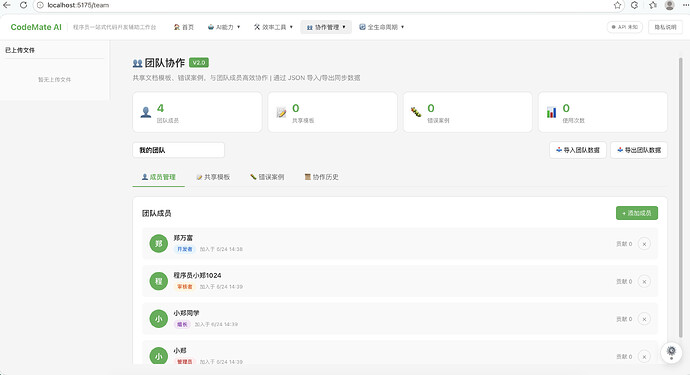Click the avatar of member 郑万富

coord(159,243)
